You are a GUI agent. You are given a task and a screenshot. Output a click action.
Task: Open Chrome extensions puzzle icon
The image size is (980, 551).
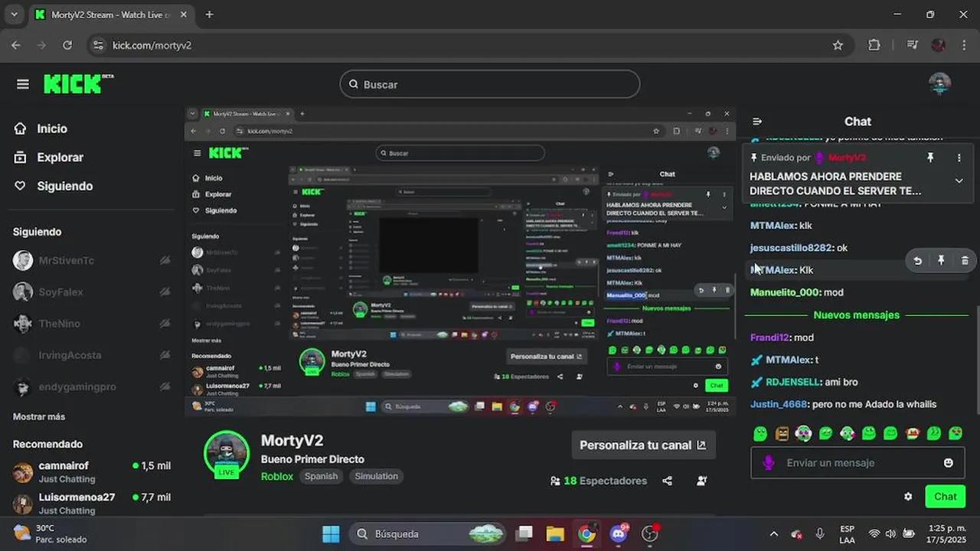pyautogui.click(x=874, y=45)
